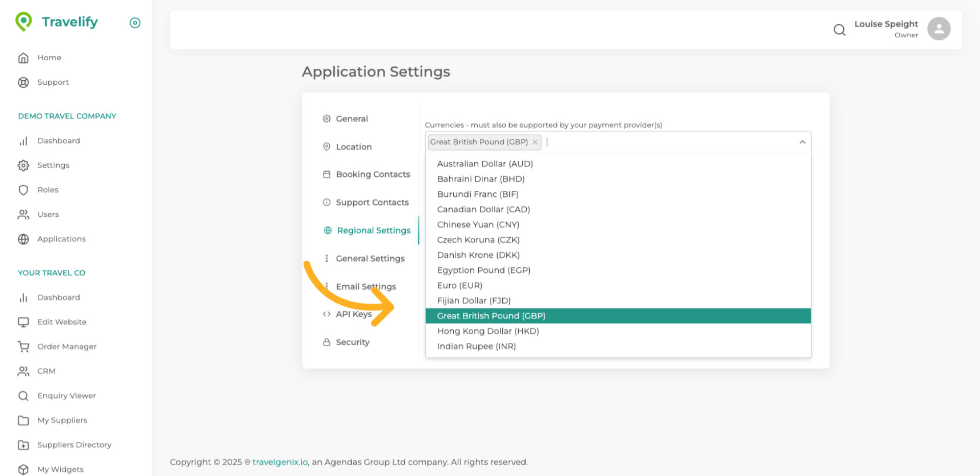The width and height of the screenshot is (980, 476).
Task: Click the Roles shield icon
Action: pos(23,190)
